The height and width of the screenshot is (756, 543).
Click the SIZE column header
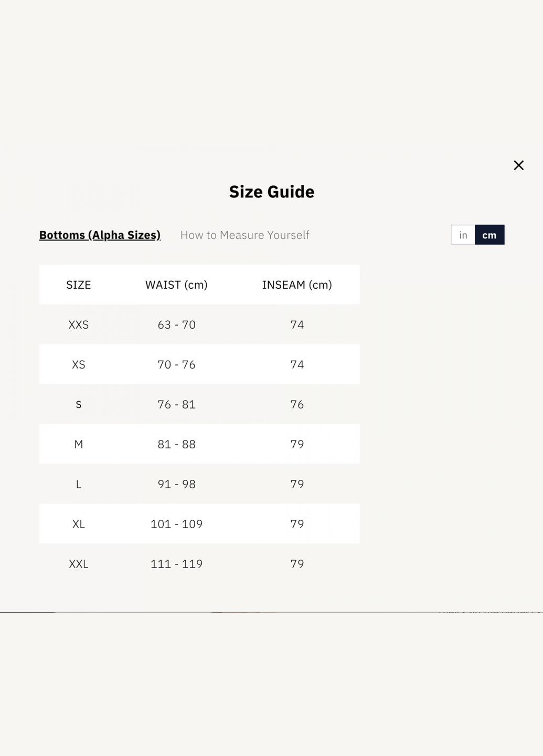[79, 285]
